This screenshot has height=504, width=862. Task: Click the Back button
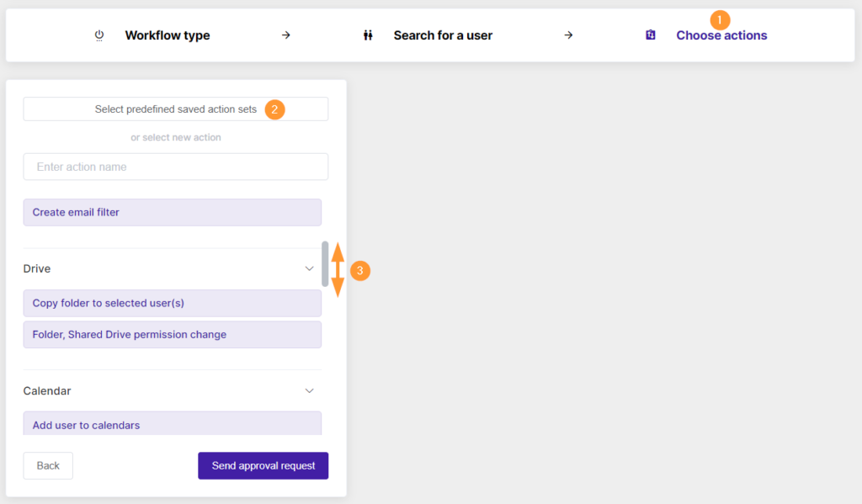click(47, 465)
